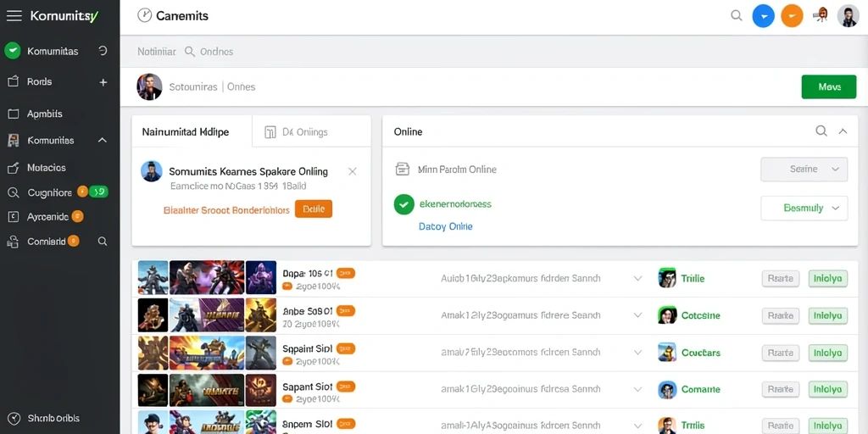The height and width of the screenshot is (434, 868).
Task: Click the orange round icon in the top bar
Action: click(x=792, y=17)
